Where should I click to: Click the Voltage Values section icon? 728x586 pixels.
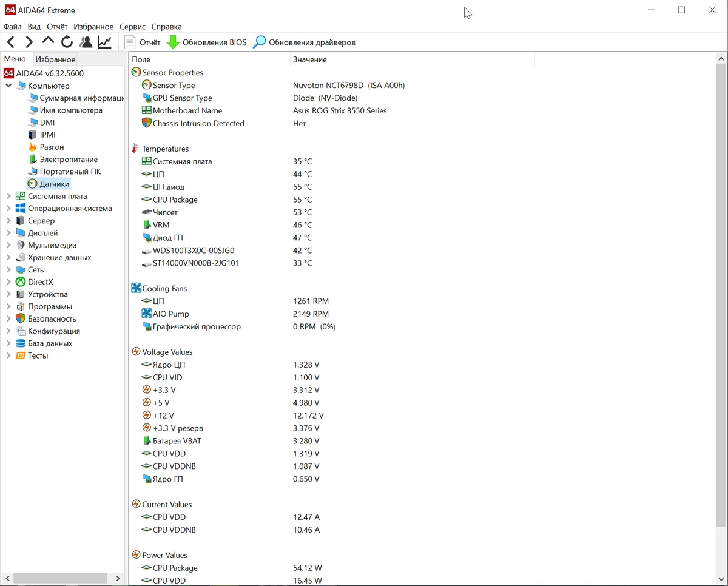pyautogui.click(x=136, y=352)
